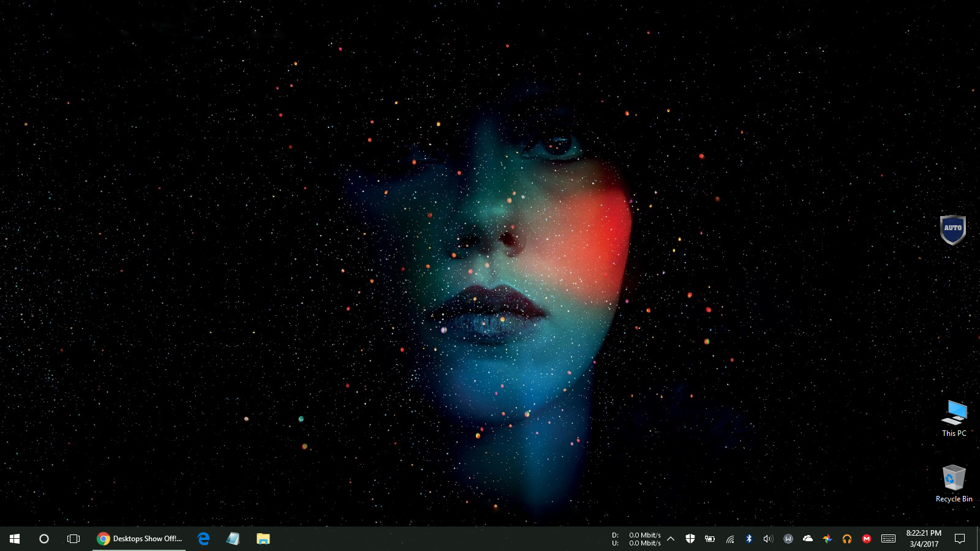
Task: Open the Notepad app pinned on taskbar
Action: pyautogui.click(x=233, y=539)
